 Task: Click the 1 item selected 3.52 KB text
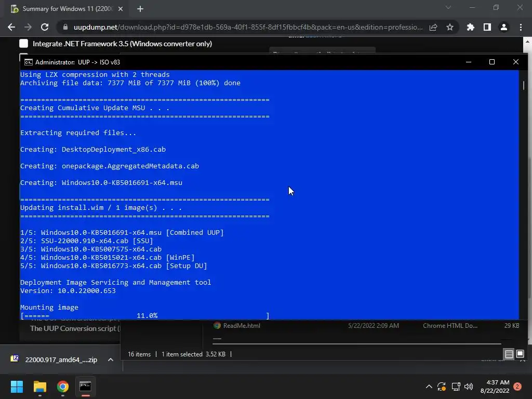coord(193,354)
